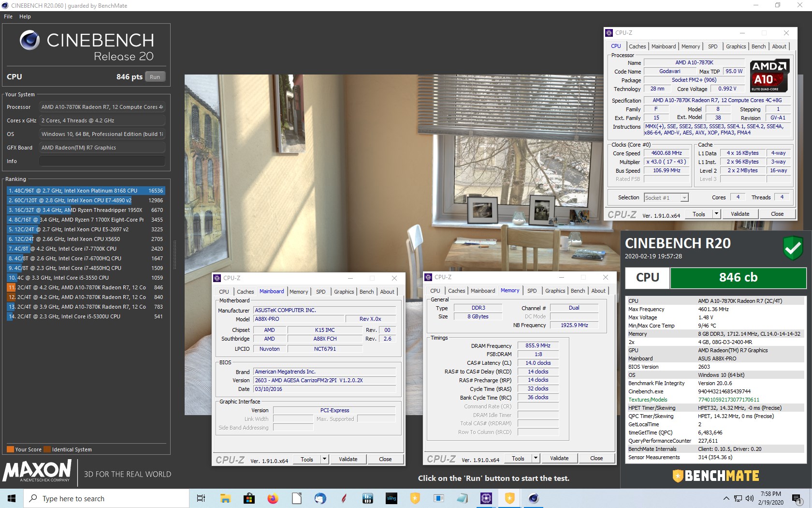Image resolution: width=812 pixels, height=508 pixels.
Task: Open Thunderbird from the taskbar
Action: pos(320,498)
